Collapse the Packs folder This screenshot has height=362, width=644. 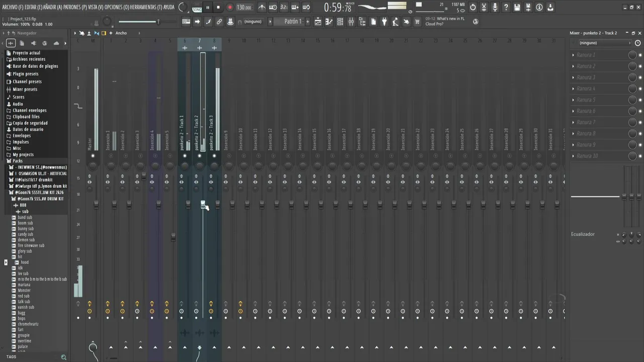(18, 161)
